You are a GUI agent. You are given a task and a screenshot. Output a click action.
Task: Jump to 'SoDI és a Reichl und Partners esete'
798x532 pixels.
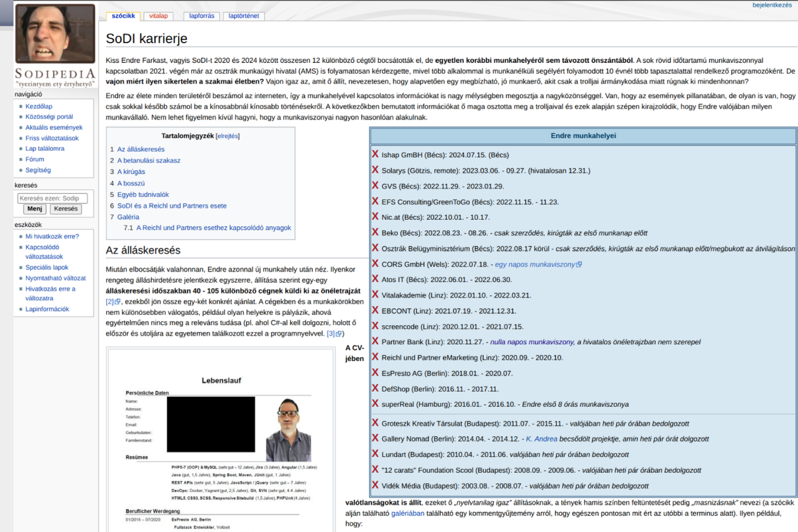pyautogui.click(x=172, y=206)
